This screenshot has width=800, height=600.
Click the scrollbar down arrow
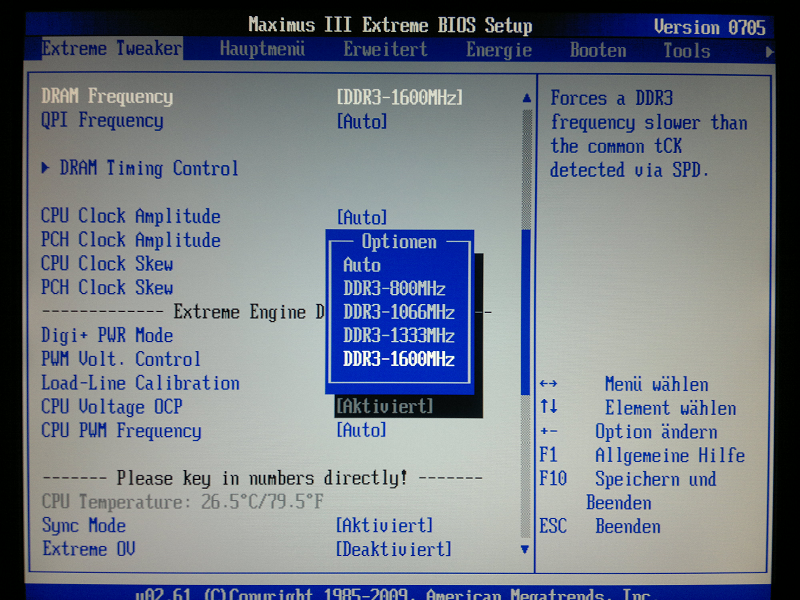(x=526, y=549)
